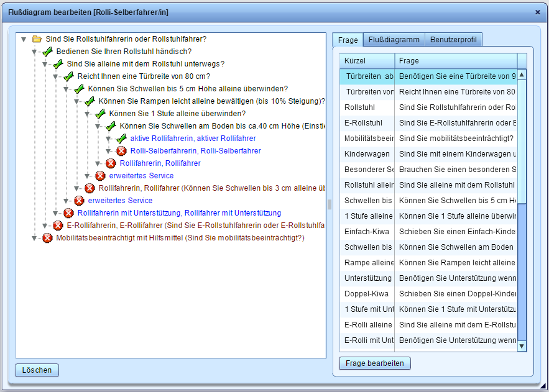Click red X beside 'E-Rollifahrerin, E-Rollifahrer' row
Viewport: 549px width, 392px height.
(58, 226)
